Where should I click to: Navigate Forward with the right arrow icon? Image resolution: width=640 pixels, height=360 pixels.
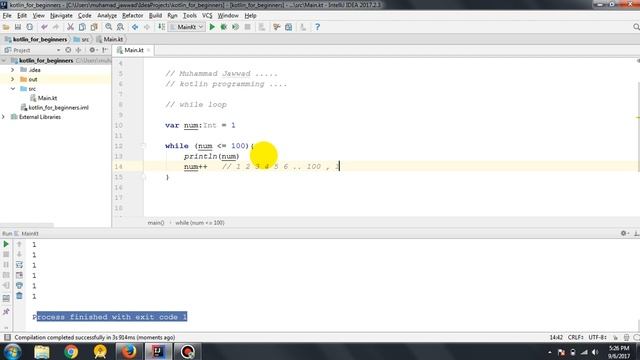tap(147, 27)
